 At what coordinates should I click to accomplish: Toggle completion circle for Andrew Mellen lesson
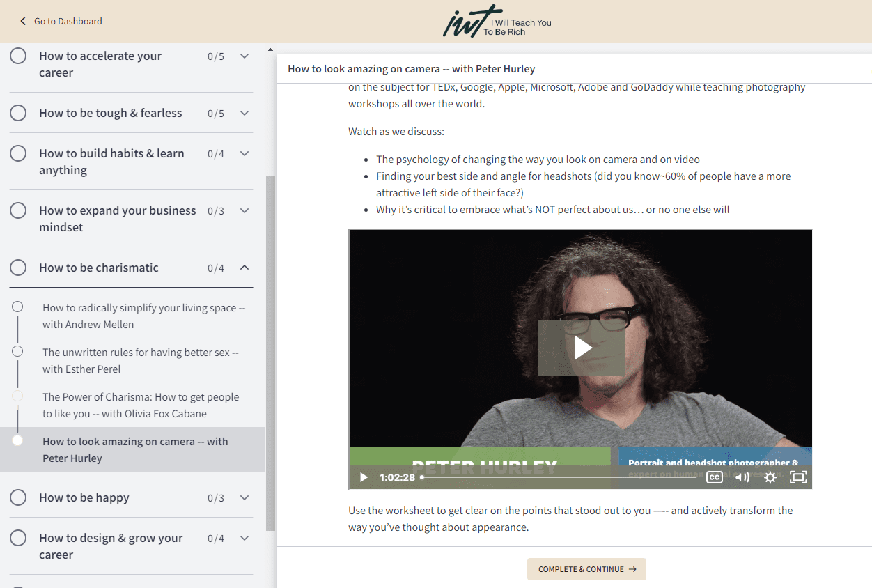pyautogui.click(x=17, y=307)
